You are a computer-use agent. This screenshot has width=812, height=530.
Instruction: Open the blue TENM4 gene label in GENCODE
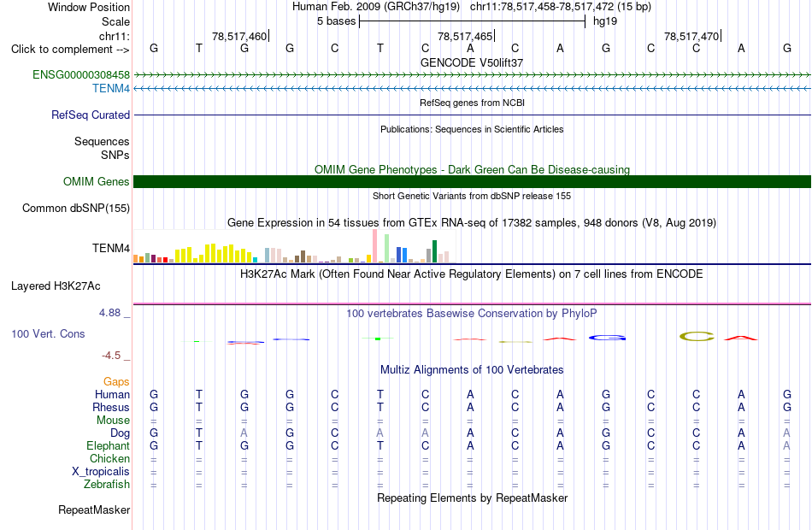(x=111, y=89)
